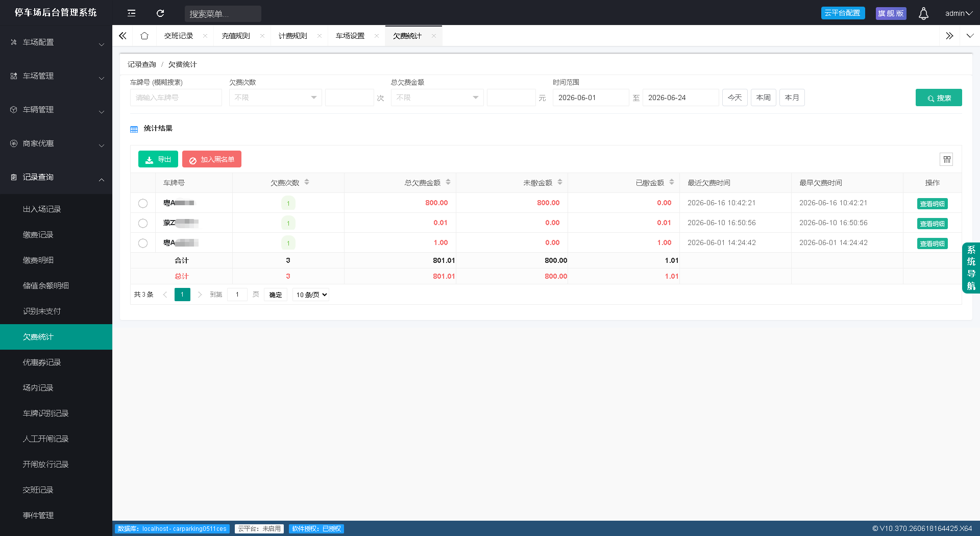Click the 搜索 search button
Viewport: 980px width, 536px height.
click(x=939, y=98)
